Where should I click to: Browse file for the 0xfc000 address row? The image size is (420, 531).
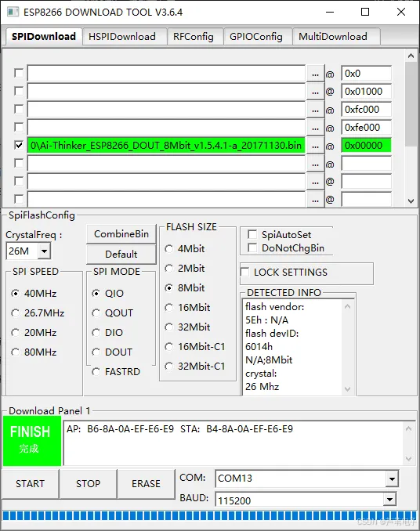(315, 110)
